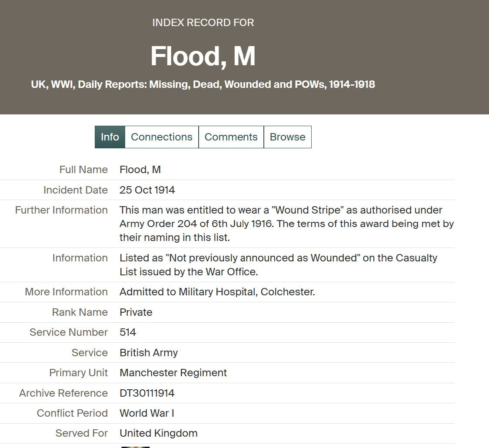Click the Casualty List information text
The width and height of the screenshot is (489, 448).
278,265
